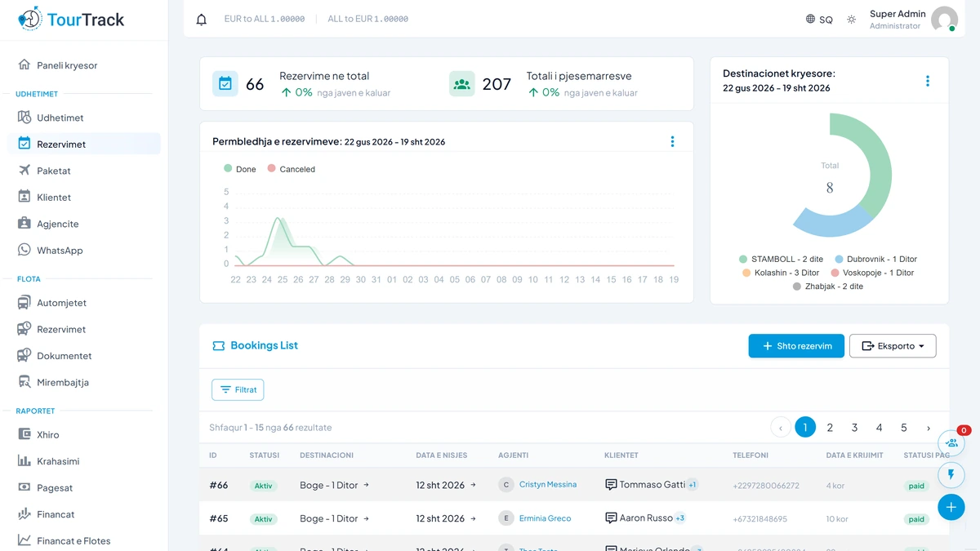The height and width of the screenshot is (551, 980).
Task: Open SQ language selector
Action: click(819, 19)
